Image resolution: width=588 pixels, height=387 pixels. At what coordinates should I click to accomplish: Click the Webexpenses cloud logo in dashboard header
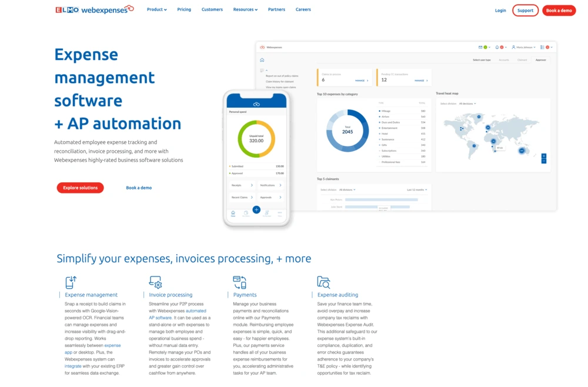262,47
